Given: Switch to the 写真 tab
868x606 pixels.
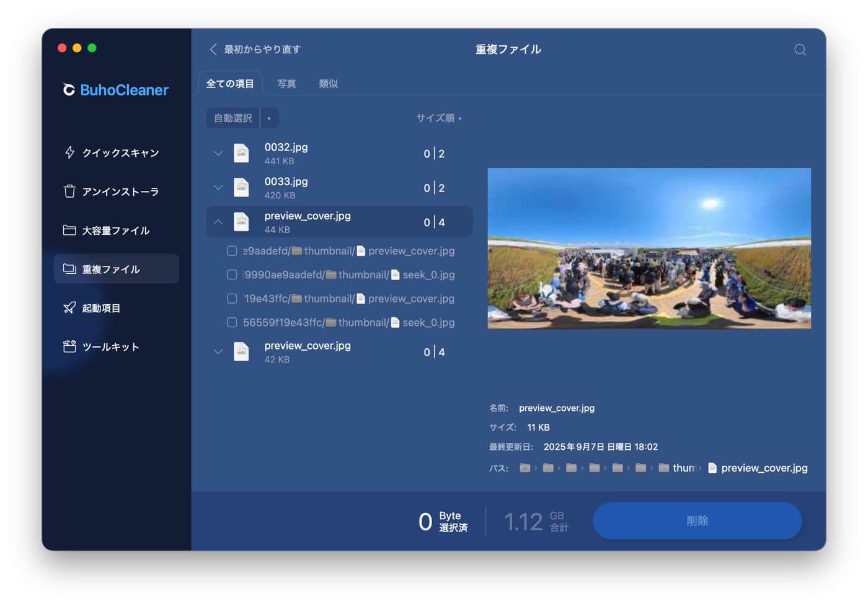Looking at the screenshot, I should tap(287, 84).
